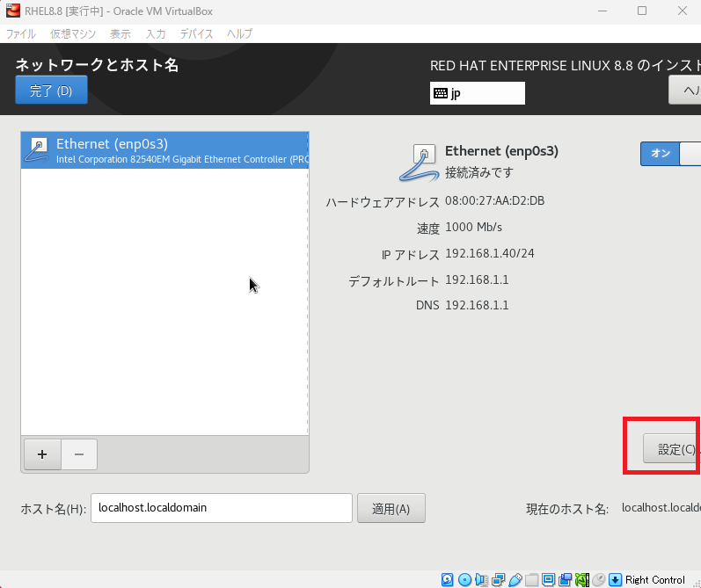Viewport: 701px width, 588px height.
Task: Open the ファイル menu
Action: [20, 34]
